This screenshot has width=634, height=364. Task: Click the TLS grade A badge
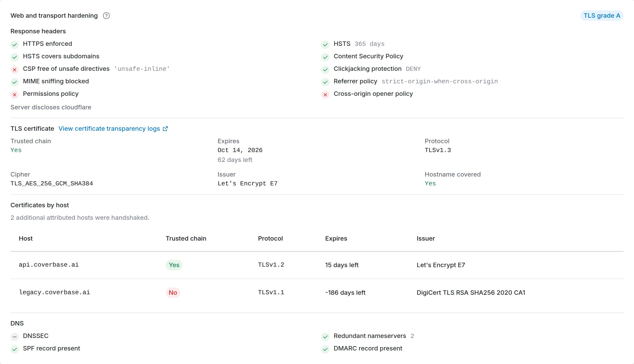pos(602,16)
